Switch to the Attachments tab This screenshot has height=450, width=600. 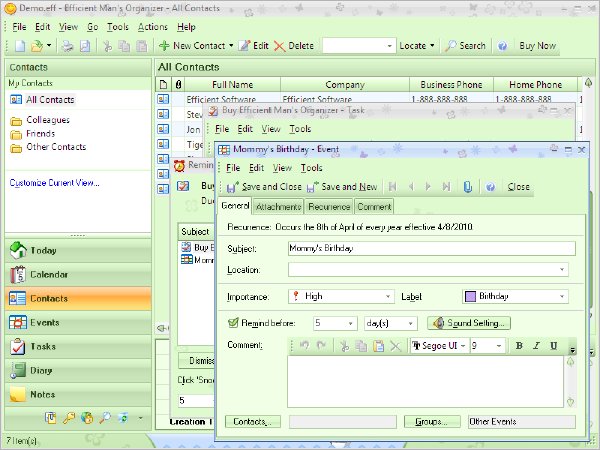tap(278, 207)
